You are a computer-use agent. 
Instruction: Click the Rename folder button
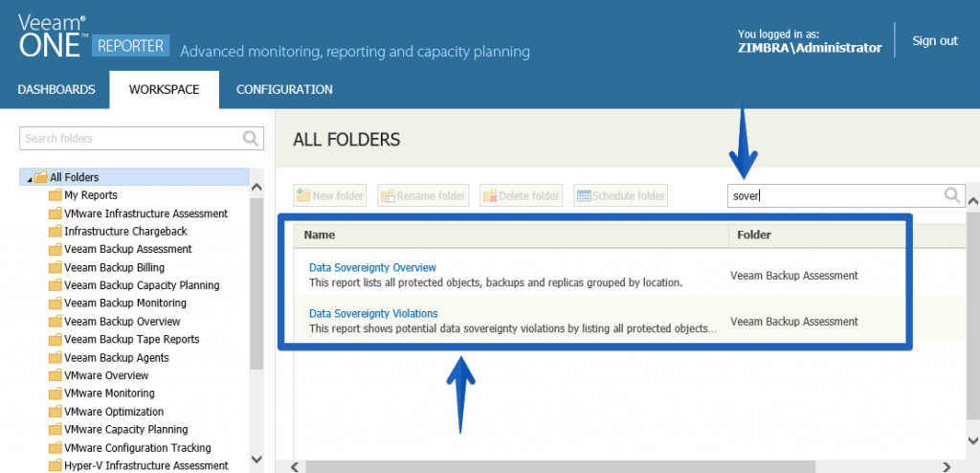423,196
